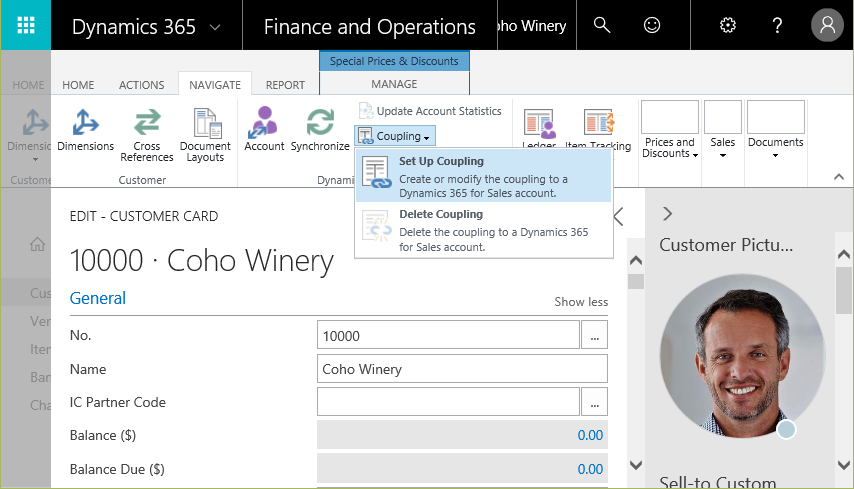Click the No. input field

tap(448, 335)
